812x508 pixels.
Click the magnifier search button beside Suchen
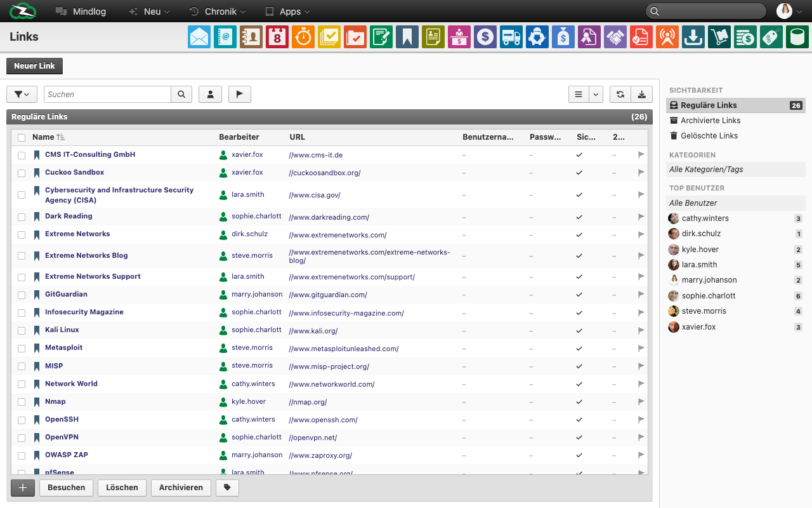pos(181,94)
